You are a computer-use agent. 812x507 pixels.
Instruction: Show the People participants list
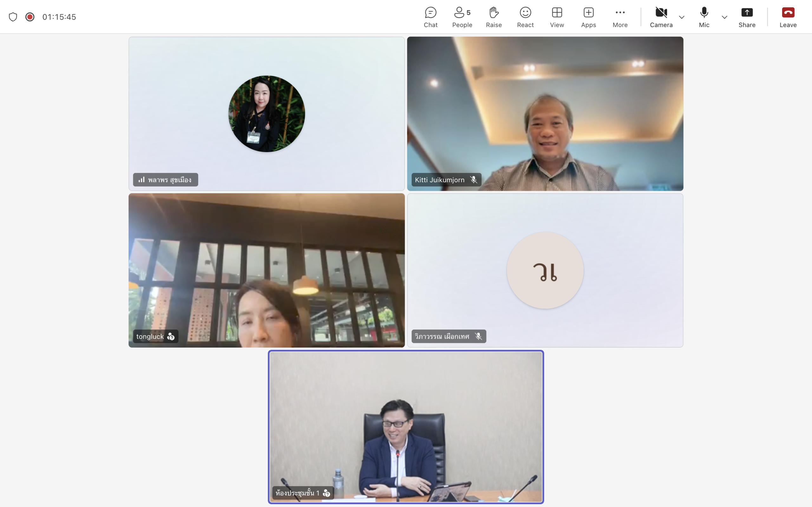point(462,17)
